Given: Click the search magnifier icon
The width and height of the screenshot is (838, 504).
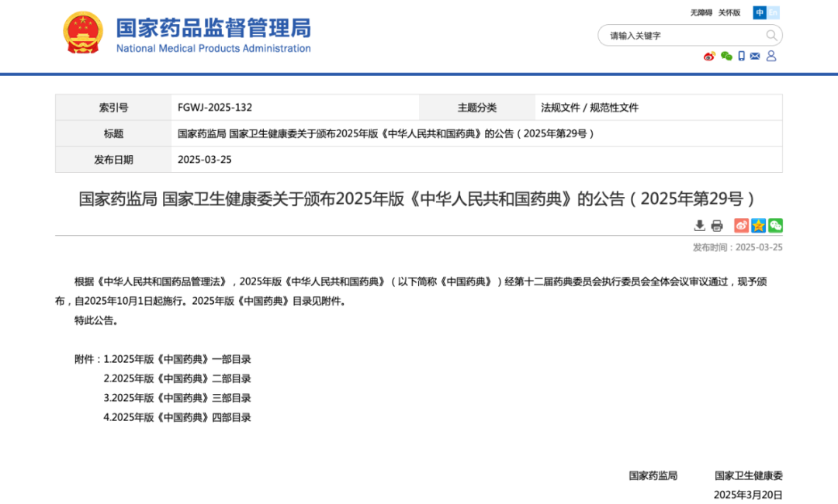Looking at the screenshot, I should tap(771, 35).
